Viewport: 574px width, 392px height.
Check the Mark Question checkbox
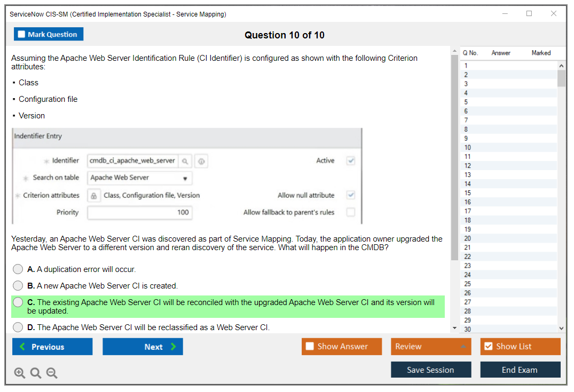coord(22,35)
